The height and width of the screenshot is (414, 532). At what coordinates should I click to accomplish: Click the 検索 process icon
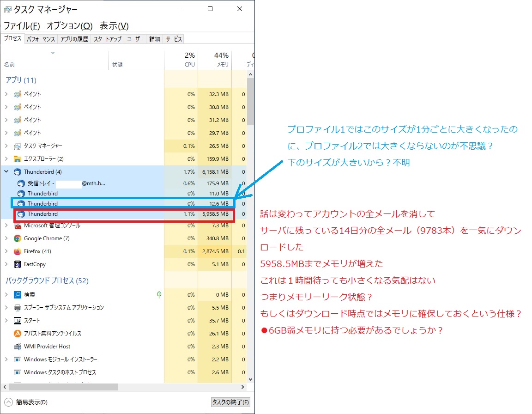(18, 295)
